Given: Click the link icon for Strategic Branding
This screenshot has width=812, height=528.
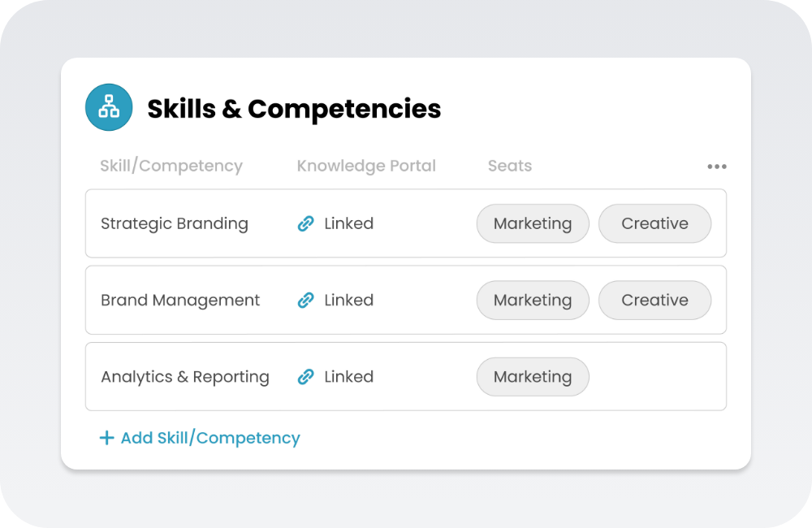Looking at the screenshot, I should pyautogui.click(x=305, y=224).
